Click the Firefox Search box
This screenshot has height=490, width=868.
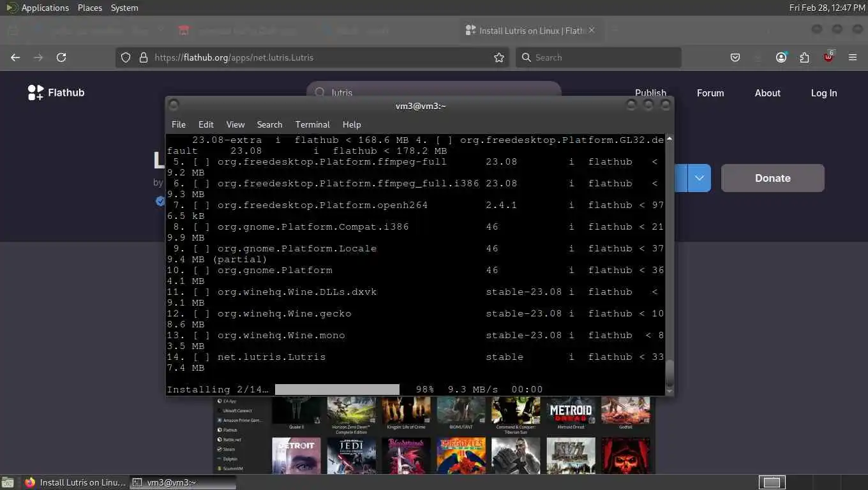tap(599, 57)
